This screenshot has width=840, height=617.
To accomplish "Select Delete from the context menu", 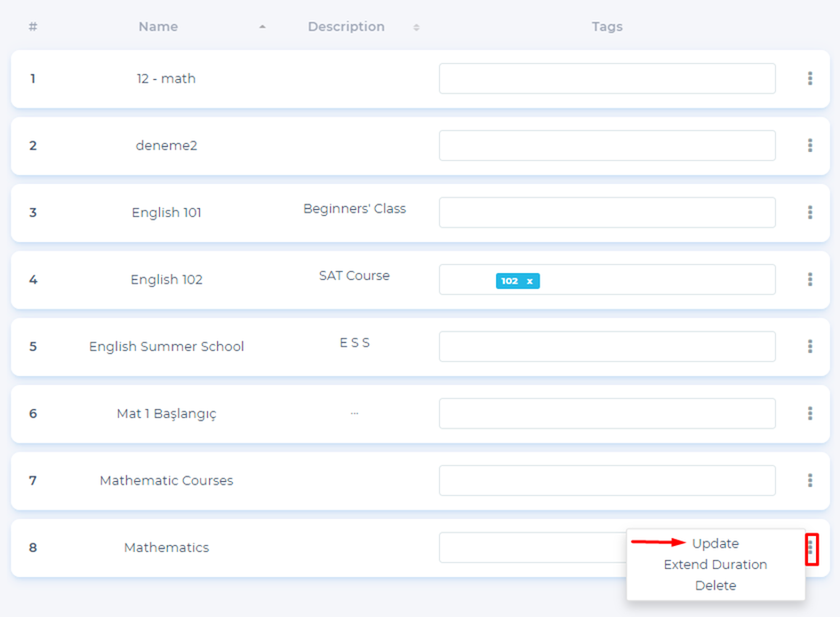I will [715, 585].
